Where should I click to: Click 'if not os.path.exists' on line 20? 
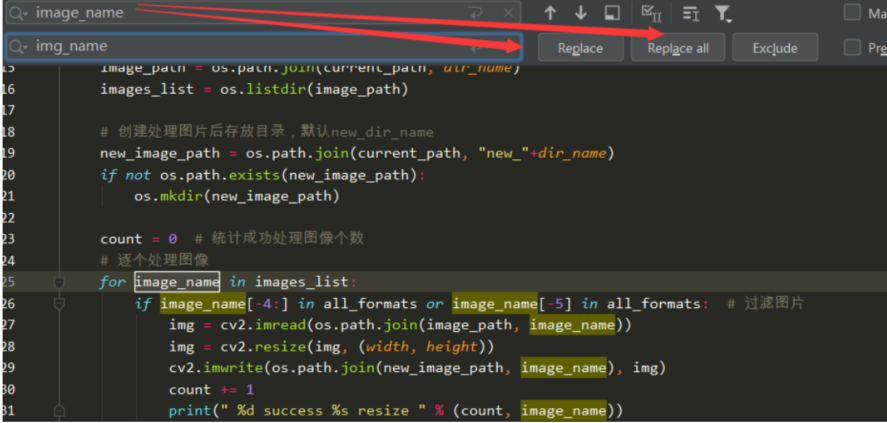pyautogui.click(x=262, y=175)
